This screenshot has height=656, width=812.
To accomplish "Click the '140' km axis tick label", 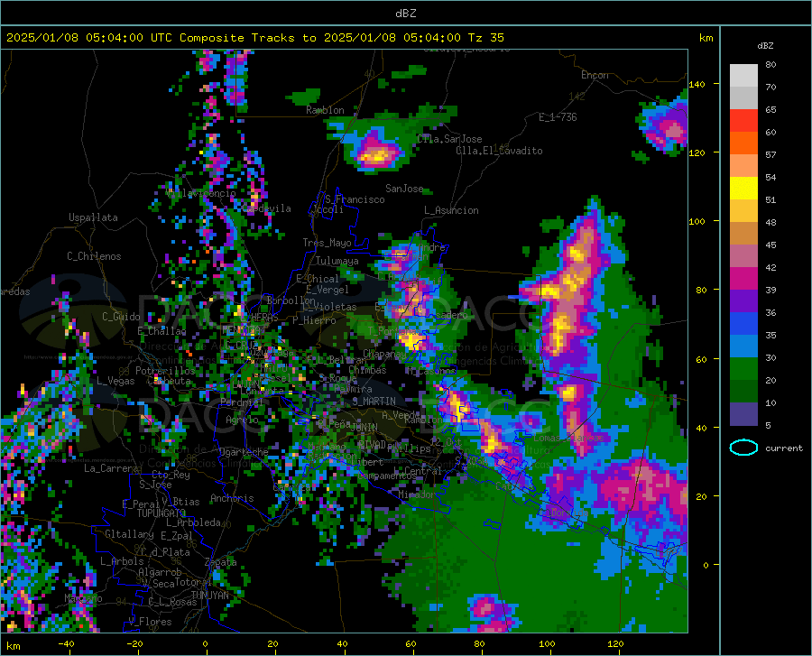I will coord(697,84).
